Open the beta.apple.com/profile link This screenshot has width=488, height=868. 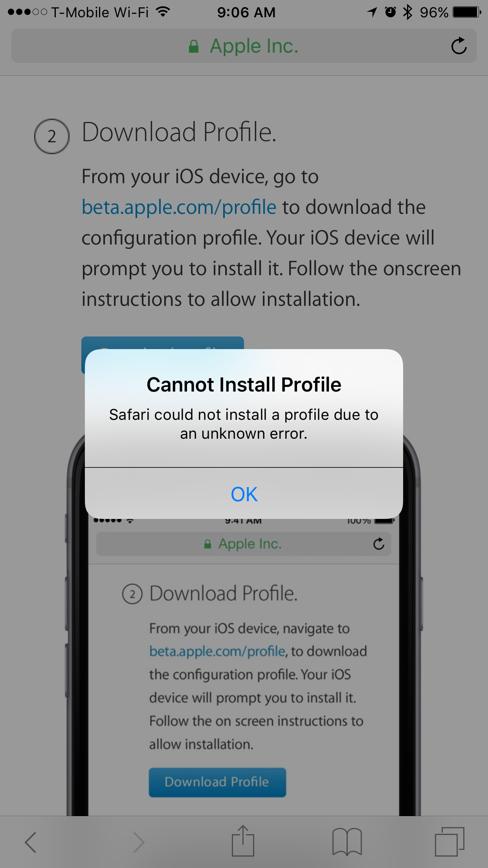pyautogui.click(x=179, y=207)
